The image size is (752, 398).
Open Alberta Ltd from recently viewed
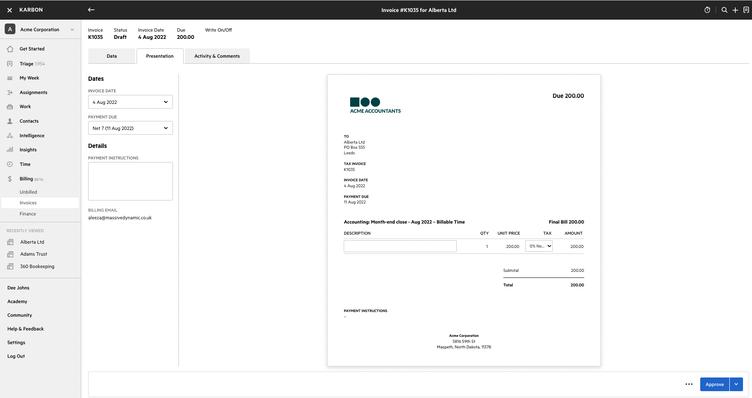pos(32,242)
